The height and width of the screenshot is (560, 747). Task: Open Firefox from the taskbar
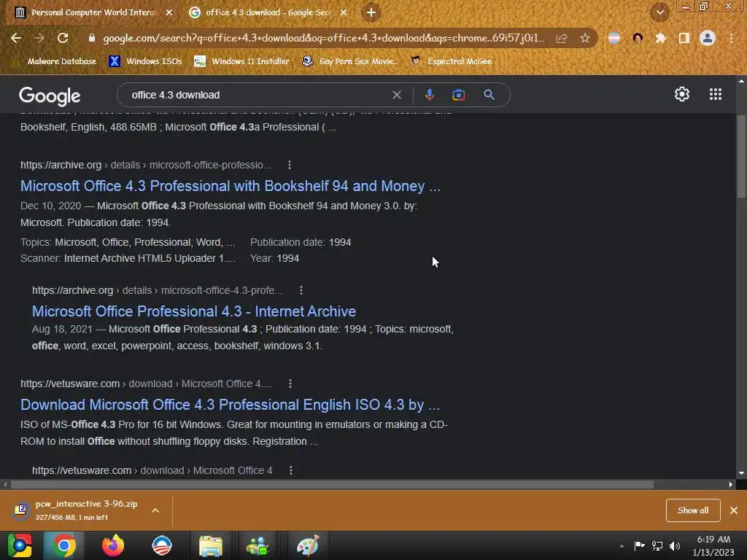pyautogui.click(x=113, y=545)
